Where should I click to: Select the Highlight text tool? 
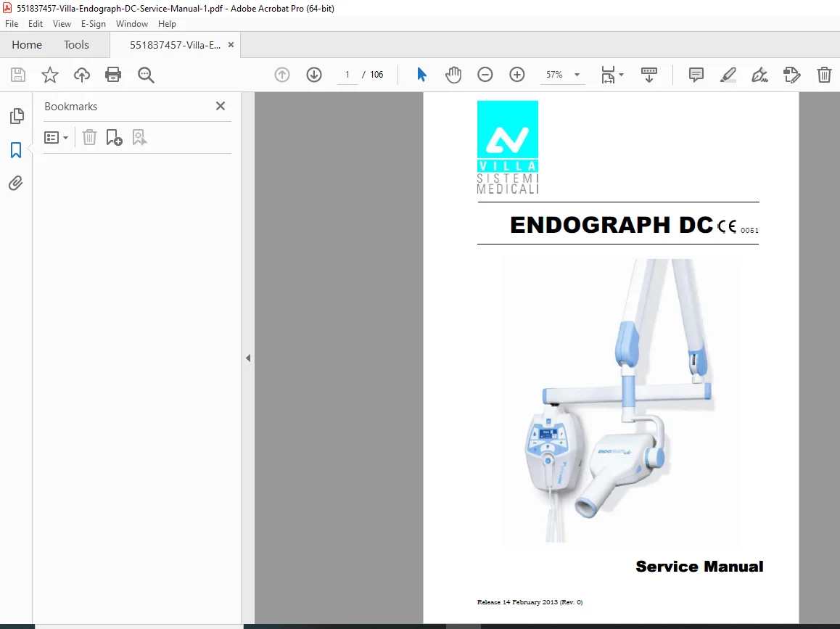728,75
